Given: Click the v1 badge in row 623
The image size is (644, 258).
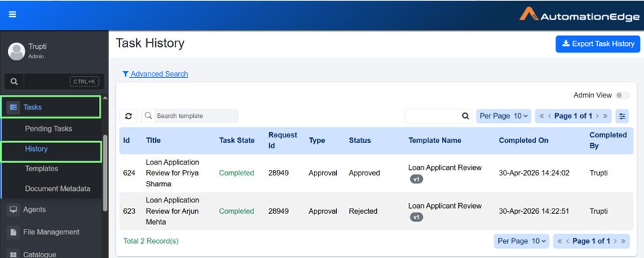Looking at the screenshot, I should pos(416,217).
